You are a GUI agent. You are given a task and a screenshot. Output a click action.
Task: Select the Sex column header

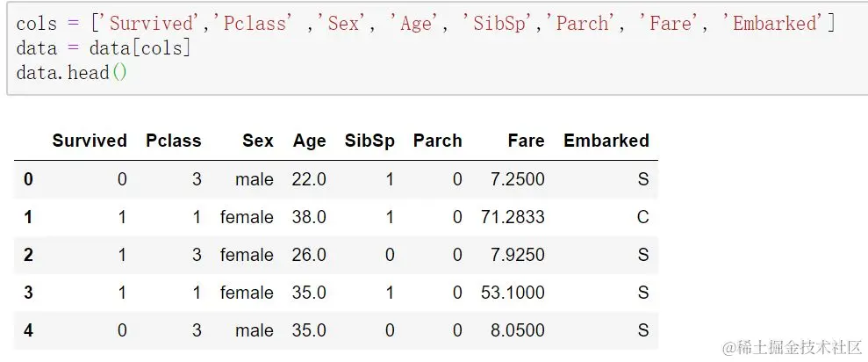tap(258, 141)
